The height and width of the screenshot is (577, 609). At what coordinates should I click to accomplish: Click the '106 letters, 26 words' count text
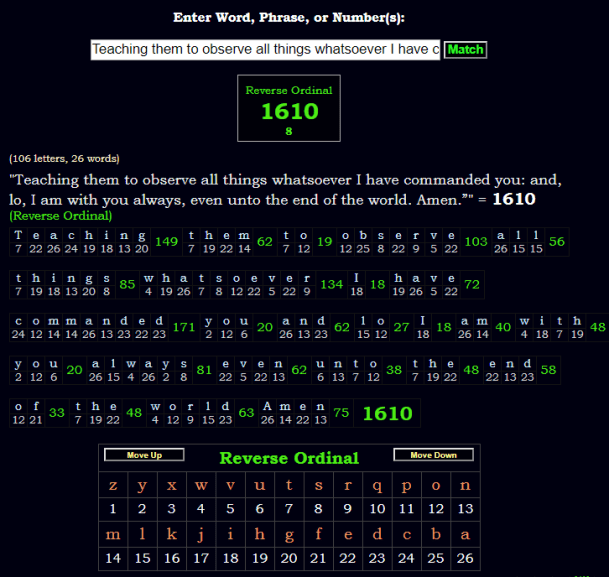point(64,158)
